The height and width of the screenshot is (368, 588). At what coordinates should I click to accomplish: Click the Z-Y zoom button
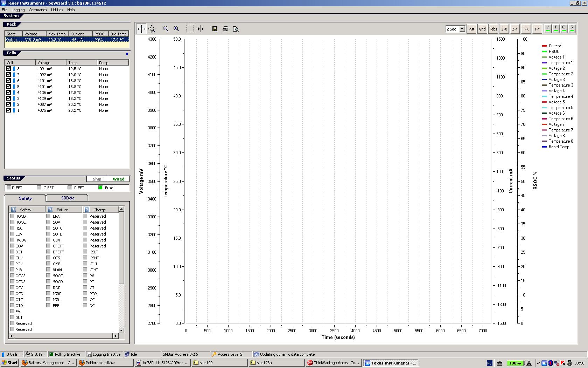pyautogui.click(x=515, y=29)
